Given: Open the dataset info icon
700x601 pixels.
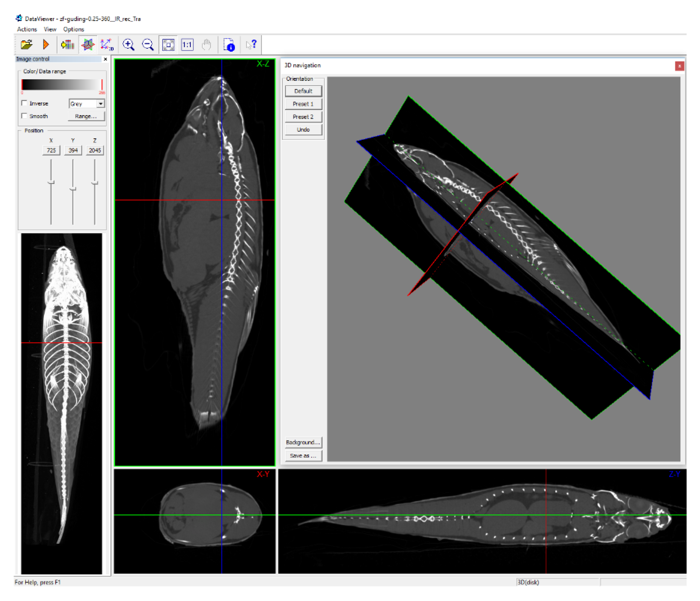Looking at the screenshot, I should tap(229, 45).
